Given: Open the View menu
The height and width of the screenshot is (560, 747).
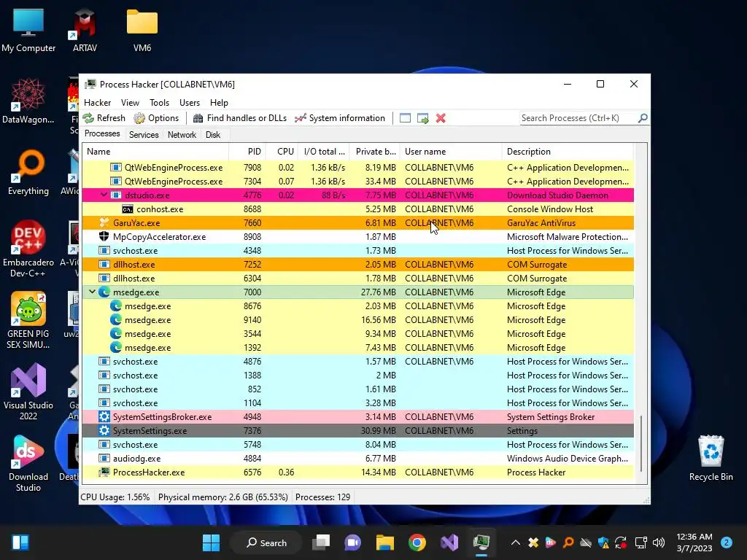Looking at the screenshot, I should 130,102.
